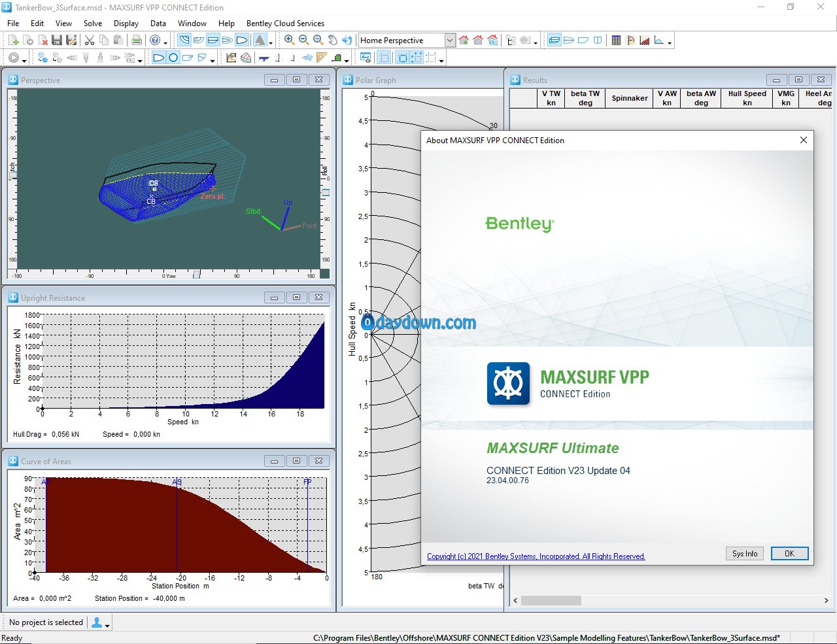
Task: Open the Home Perspective view dropdown
Action: click(x=450, y=40)
